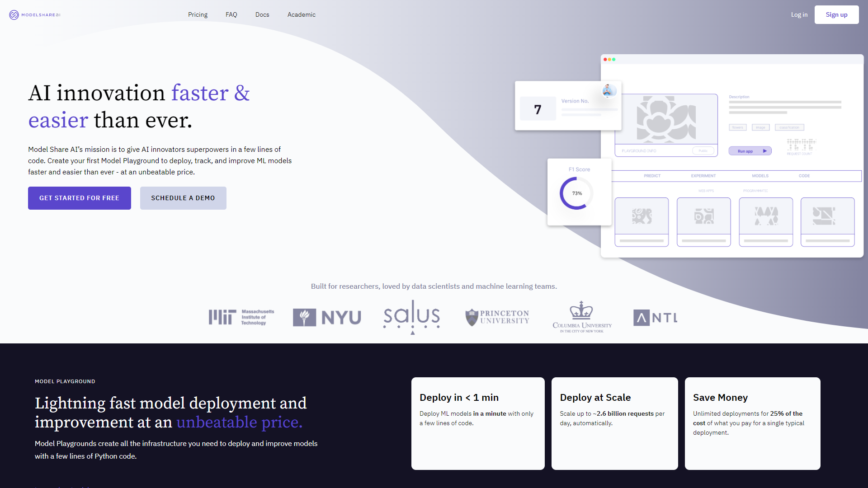
Task: Click Schedule a Demo button
Action: 183,198
